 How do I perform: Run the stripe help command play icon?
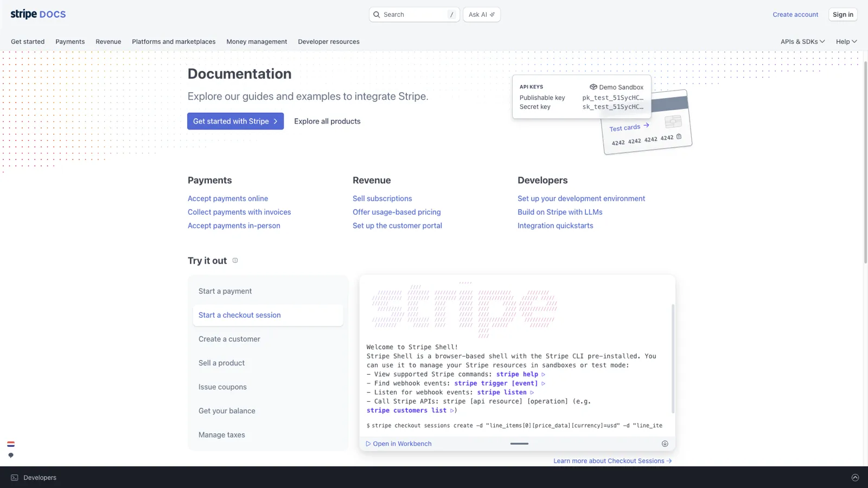click(543, 374)
